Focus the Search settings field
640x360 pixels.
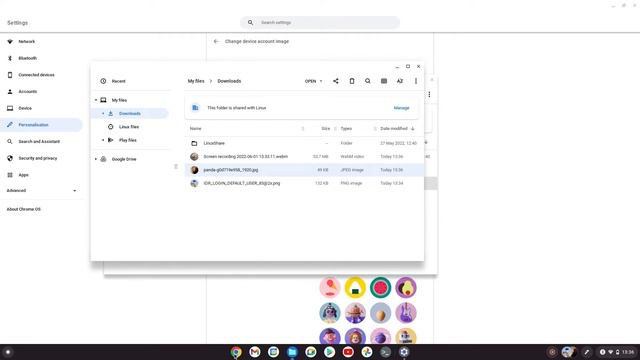(x=320, y=22)
